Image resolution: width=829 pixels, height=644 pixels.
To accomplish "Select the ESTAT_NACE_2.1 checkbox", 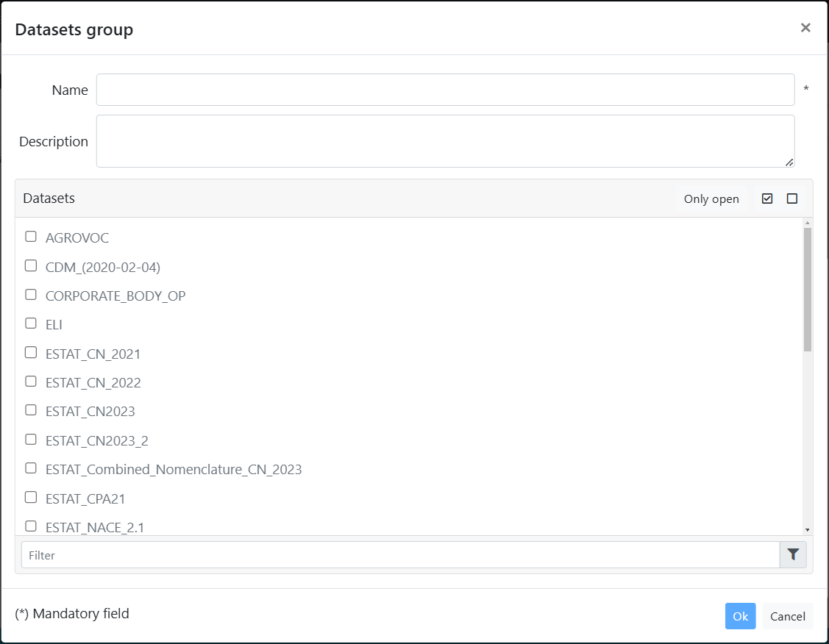I will [31, 526].
